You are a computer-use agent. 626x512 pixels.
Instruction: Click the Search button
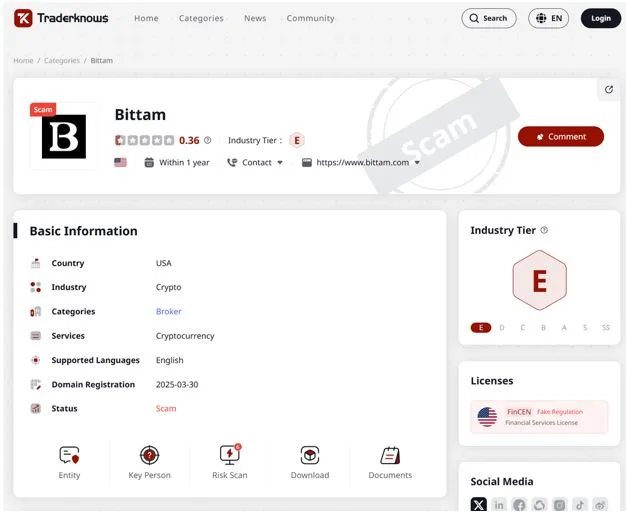tap(489, 18)
